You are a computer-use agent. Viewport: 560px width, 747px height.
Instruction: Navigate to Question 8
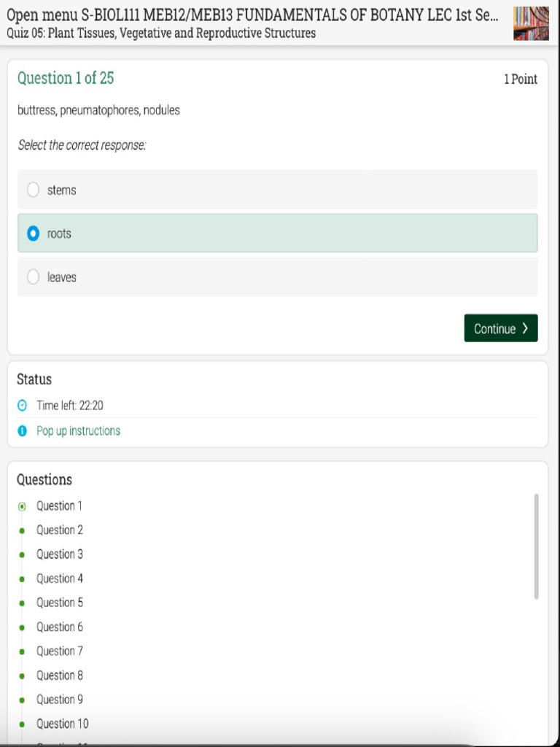(60, 676)
